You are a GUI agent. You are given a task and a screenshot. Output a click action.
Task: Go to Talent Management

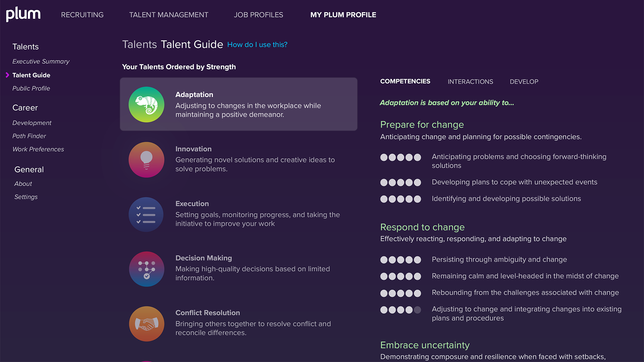click(x=169, y=15)
